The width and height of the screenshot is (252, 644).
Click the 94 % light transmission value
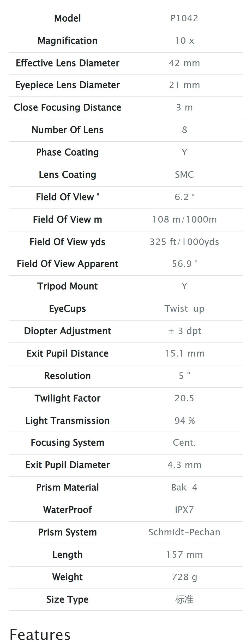184,421
